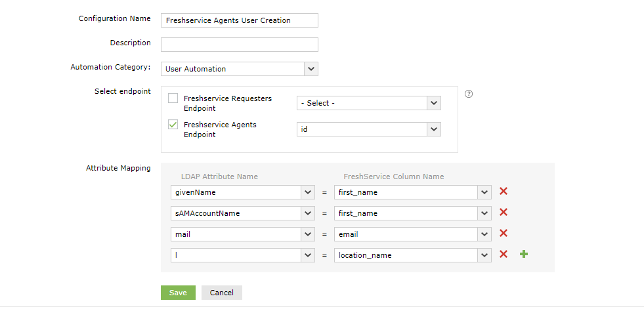Uncheck Freshservice Agents Endpoint checkbox
Screen dimensions: 644x311
[173, 125]
